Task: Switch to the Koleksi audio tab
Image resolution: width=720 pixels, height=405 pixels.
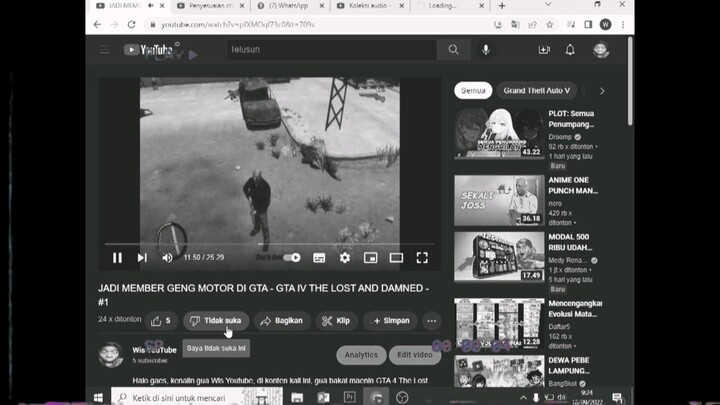Action: pyautogui.click(x=370, y=6)
